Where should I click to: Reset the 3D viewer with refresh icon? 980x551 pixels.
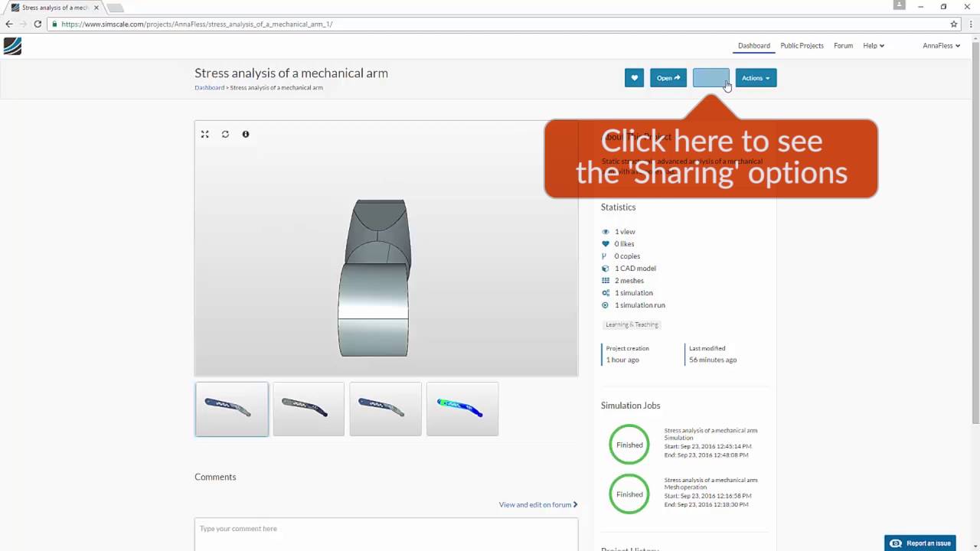[x=225, y=134]
